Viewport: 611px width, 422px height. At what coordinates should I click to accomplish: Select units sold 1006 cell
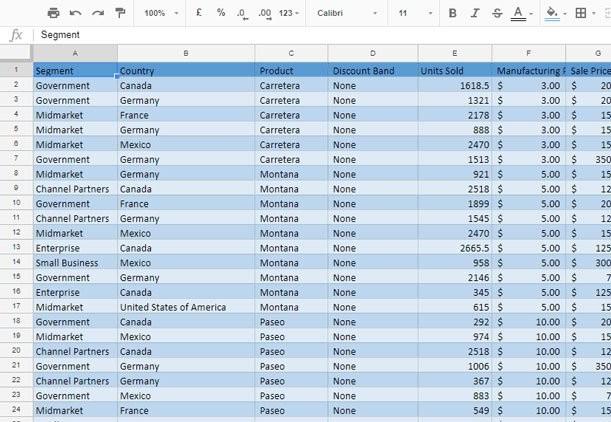point(455,366)
